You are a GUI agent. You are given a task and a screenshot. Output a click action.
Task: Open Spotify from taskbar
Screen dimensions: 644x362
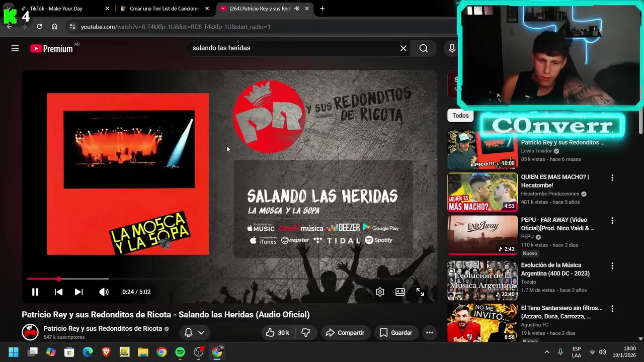pos(180,352)
